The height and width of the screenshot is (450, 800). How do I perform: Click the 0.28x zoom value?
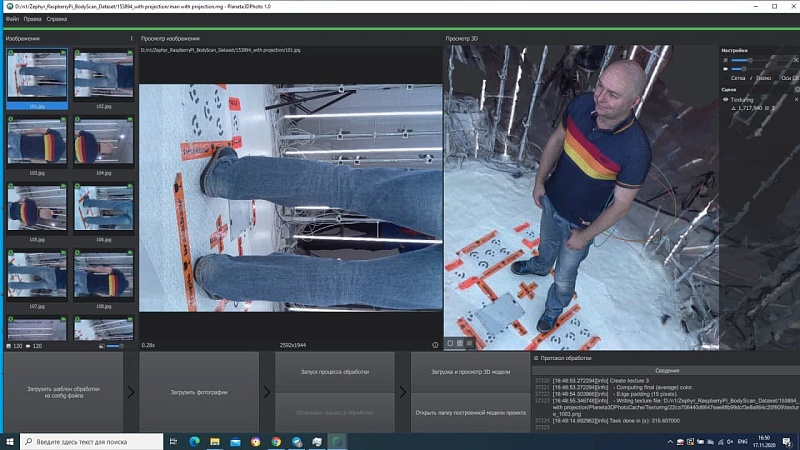point(148,345)
